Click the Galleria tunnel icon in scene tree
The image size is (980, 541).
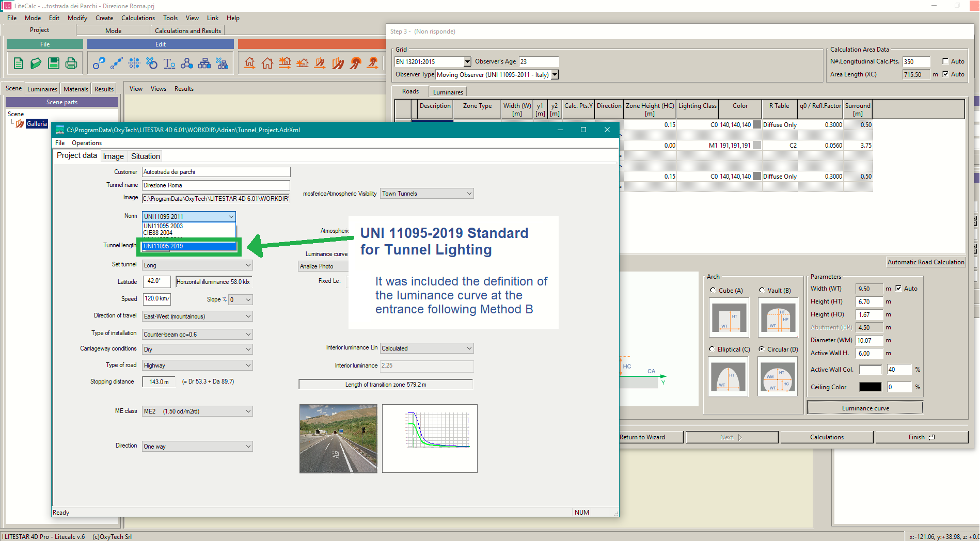[x=20, y=124]
